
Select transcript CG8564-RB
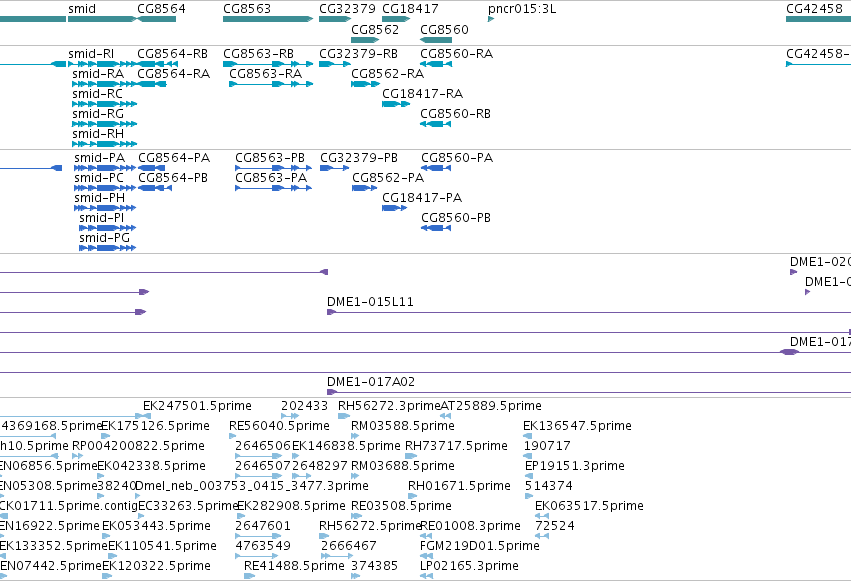173,54
